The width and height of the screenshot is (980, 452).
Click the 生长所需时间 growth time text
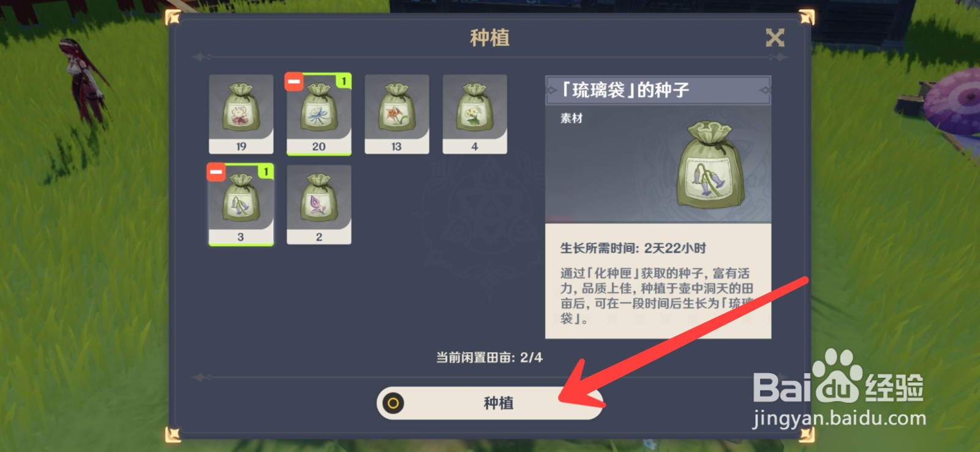pos(633,248)
